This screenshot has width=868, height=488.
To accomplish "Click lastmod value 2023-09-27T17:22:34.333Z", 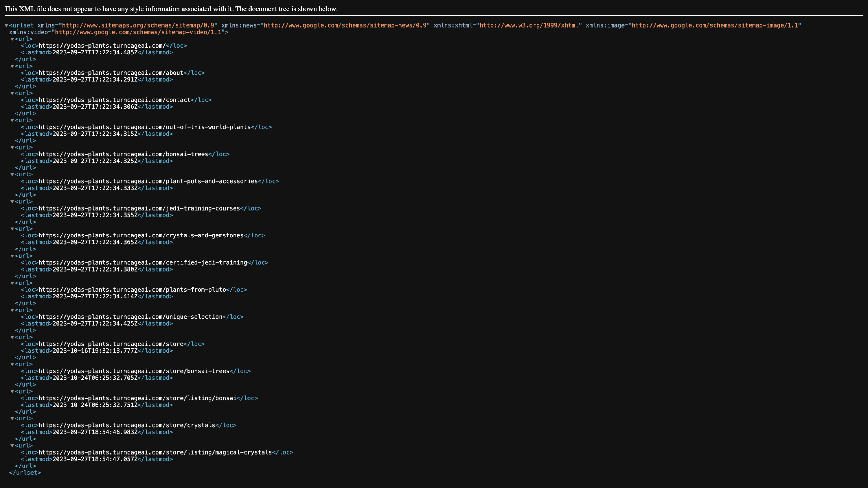I will (x=95, y=188).
